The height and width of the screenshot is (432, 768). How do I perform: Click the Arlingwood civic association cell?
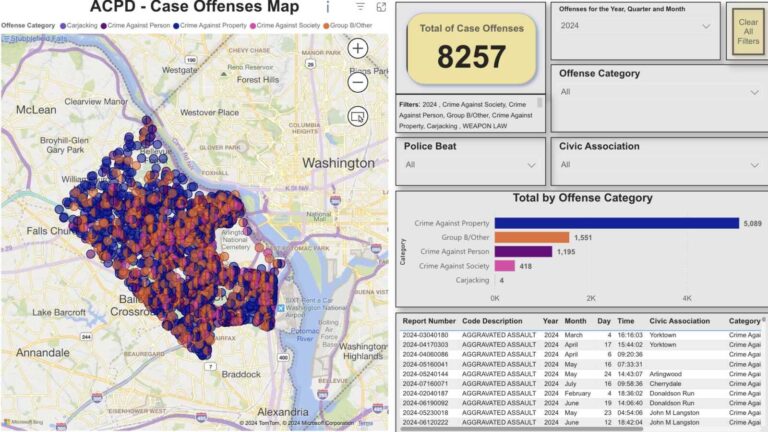click(665, 374)
